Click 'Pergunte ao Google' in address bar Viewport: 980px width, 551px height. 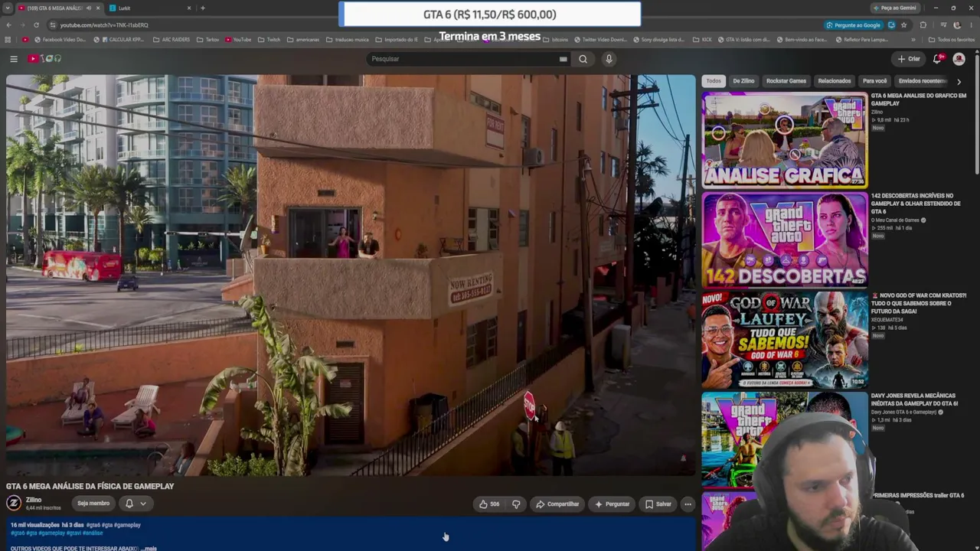pos(852,25)
